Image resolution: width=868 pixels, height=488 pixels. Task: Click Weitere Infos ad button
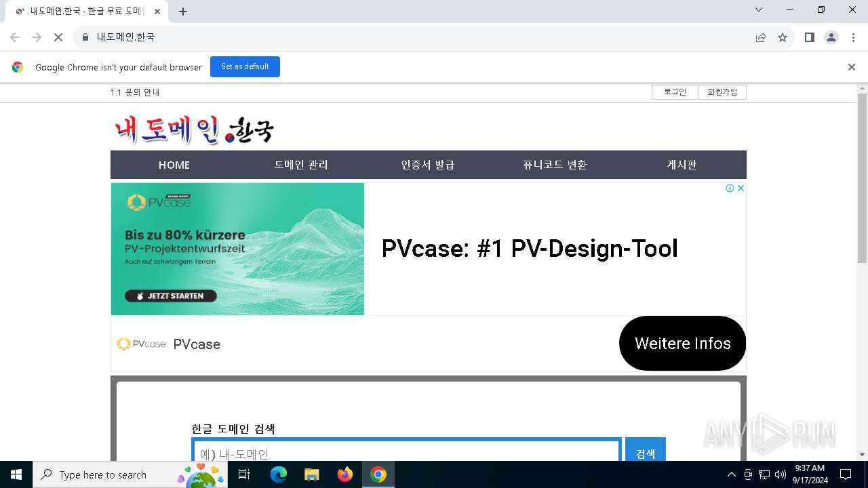click(x=682, y=343)
